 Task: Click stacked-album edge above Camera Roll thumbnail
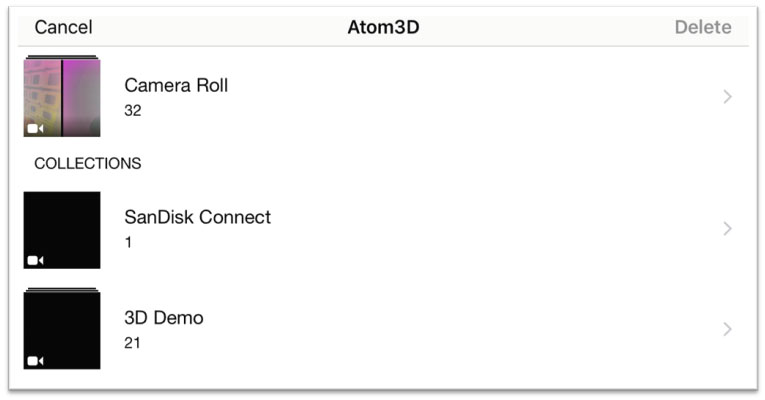point(62,57)
